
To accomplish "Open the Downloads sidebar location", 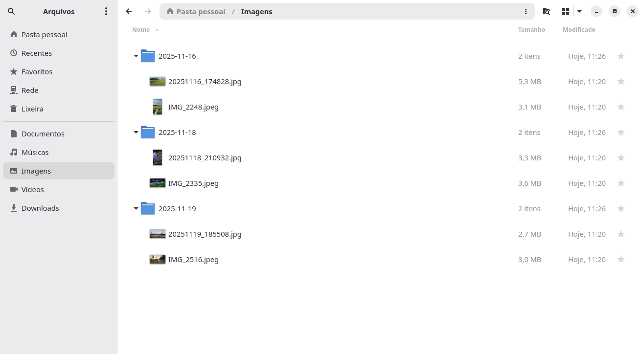I will 40,208.
